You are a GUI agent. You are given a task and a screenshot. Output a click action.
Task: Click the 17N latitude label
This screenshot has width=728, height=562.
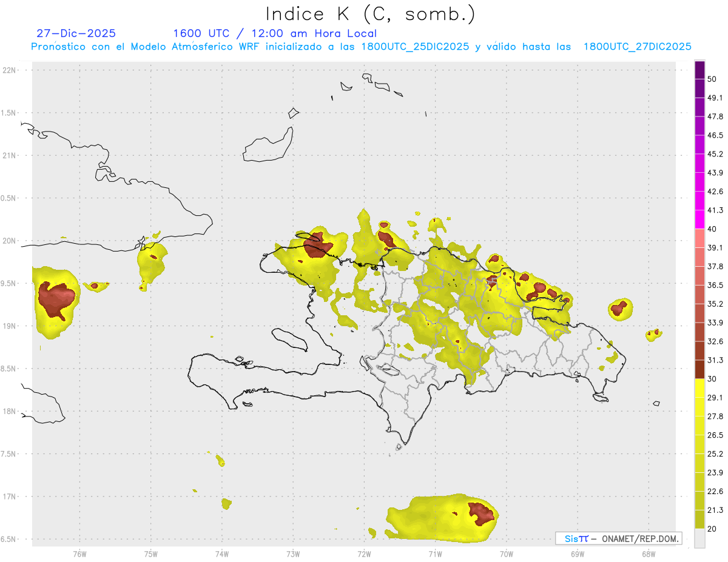tap(10, 497)
